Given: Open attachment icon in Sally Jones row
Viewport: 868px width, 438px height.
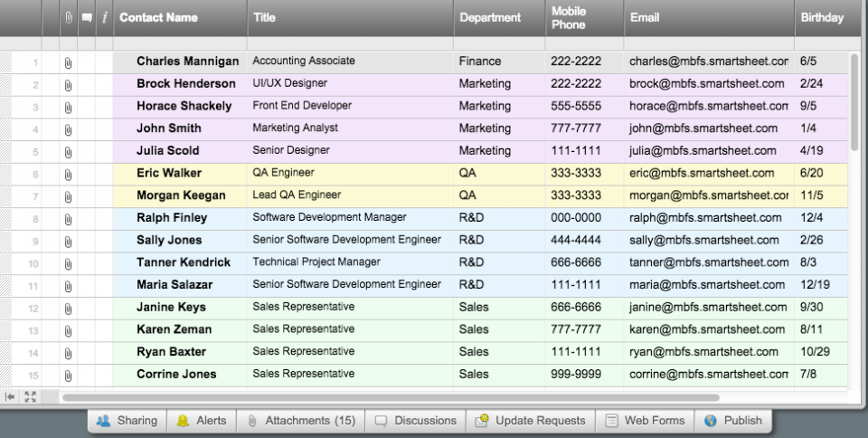Looking at the screenshot, I should 68,242.
